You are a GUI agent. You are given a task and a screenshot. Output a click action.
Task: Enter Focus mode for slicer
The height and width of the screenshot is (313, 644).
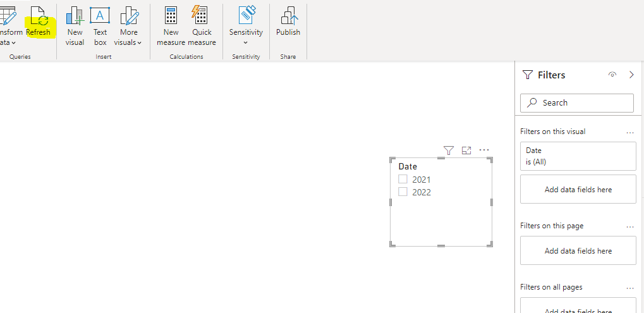(466, 150)
